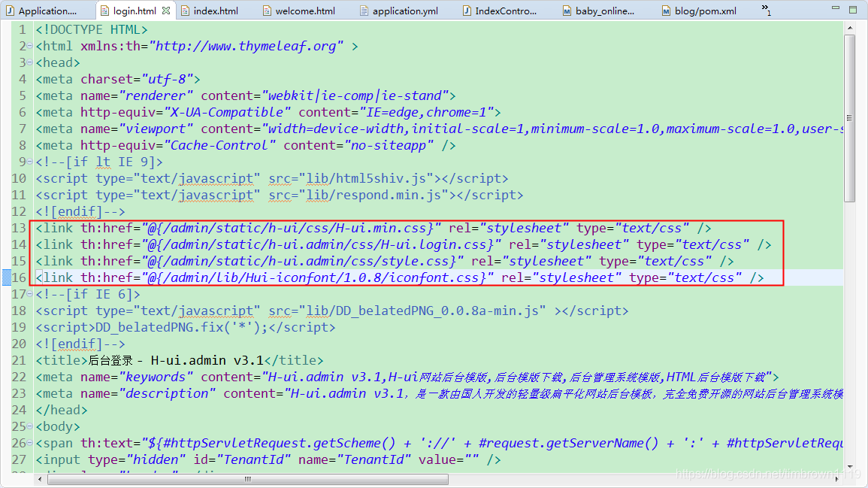
Task: Click the "no-siteapp" content value
Action: pos(389,145)
